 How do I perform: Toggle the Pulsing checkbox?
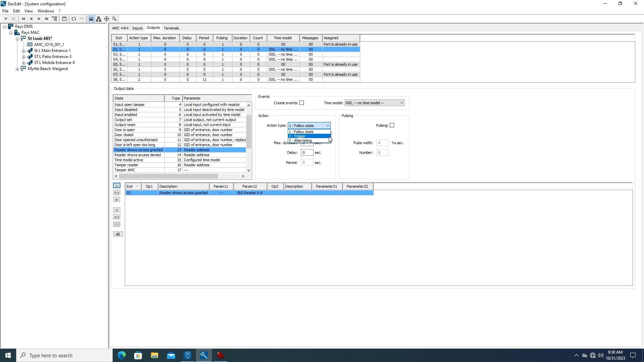tap(392, 125)
